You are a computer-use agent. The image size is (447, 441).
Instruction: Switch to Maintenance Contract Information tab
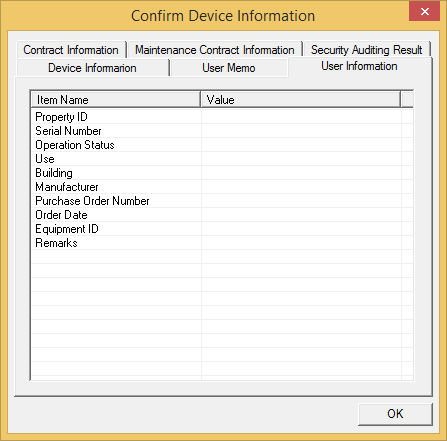pos(215,50)
